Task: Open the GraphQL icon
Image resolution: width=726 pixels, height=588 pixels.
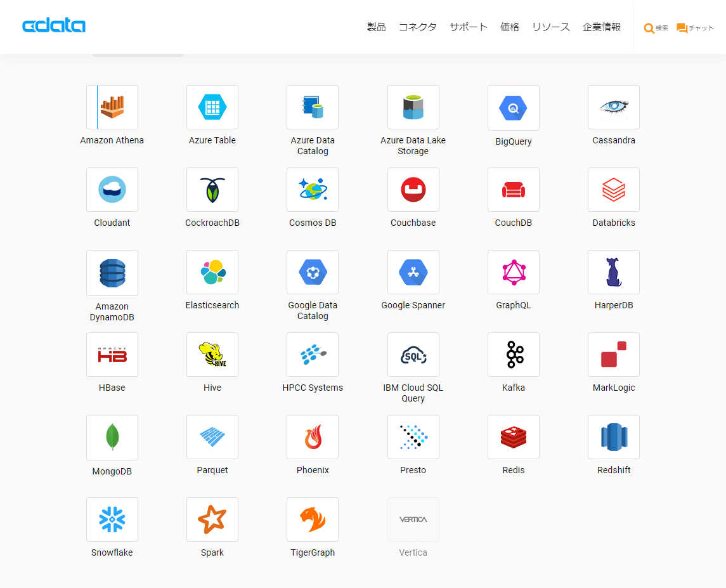Action: pos(514,272)
